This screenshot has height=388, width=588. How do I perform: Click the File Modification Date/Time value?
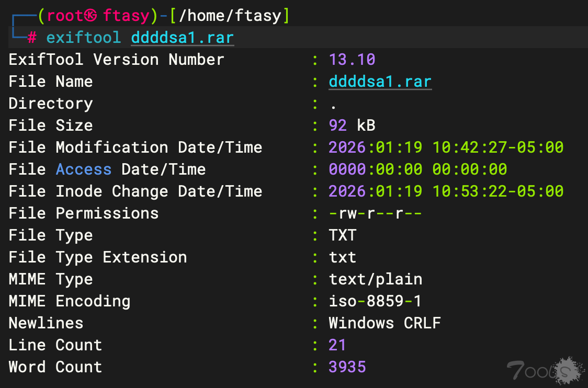tap(446, 147)
